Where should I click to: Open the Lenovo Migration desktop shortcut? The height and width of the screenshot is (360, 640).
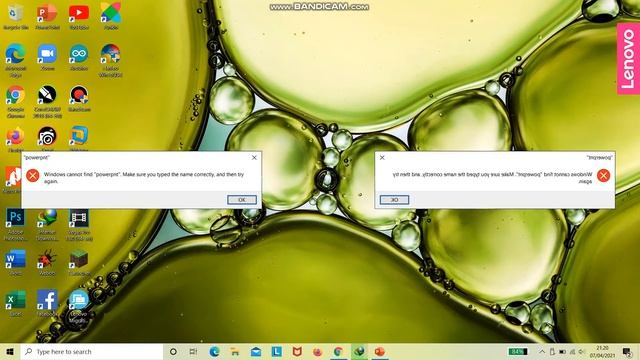point(79,305)
